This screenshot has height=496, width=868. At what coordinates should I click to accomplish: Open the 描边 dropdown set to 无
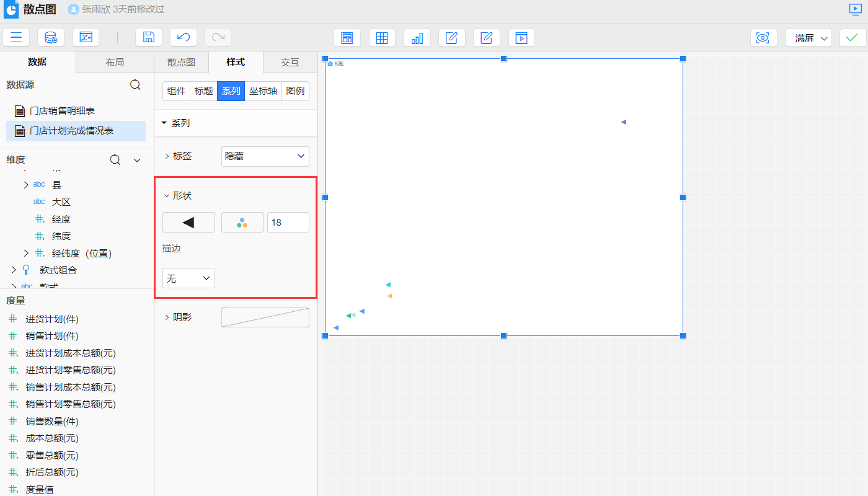coord(188,278)
